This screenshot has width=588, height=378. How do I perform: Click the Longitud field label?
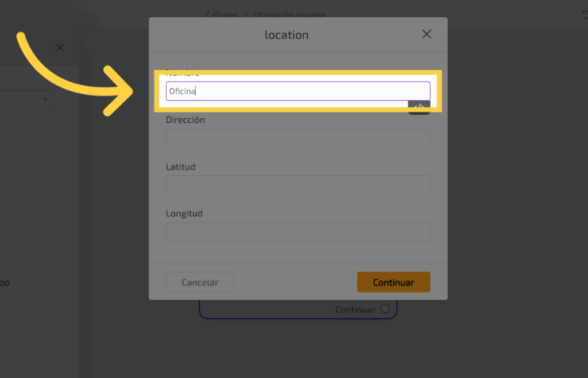click(x=184, y=214)
